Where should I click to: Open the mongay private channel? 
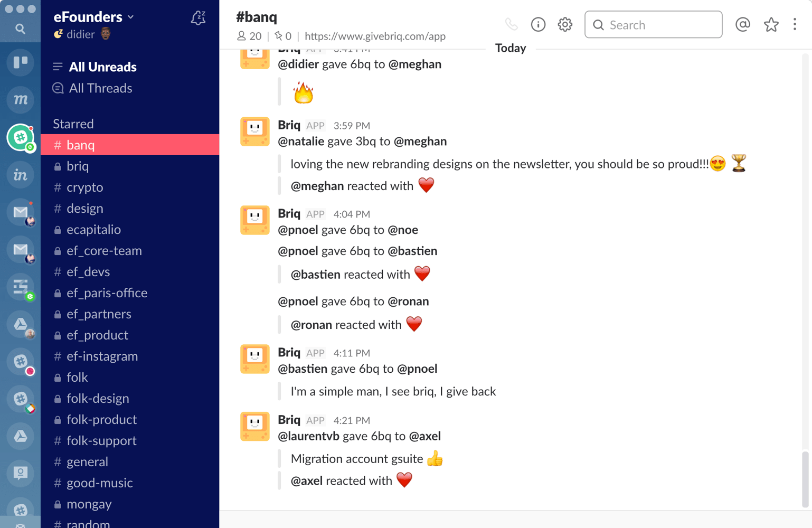pos(130,504)
